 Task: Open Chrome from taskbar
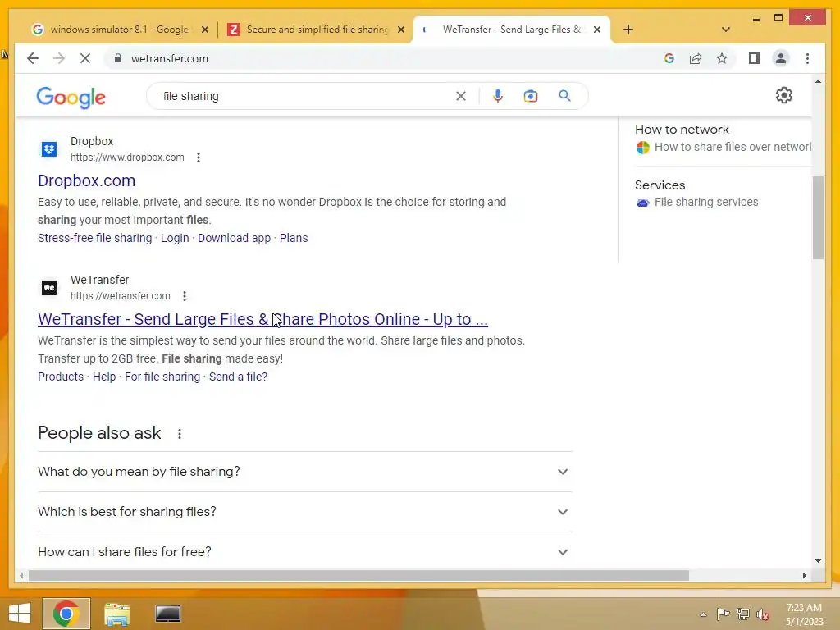click(66, 614)
